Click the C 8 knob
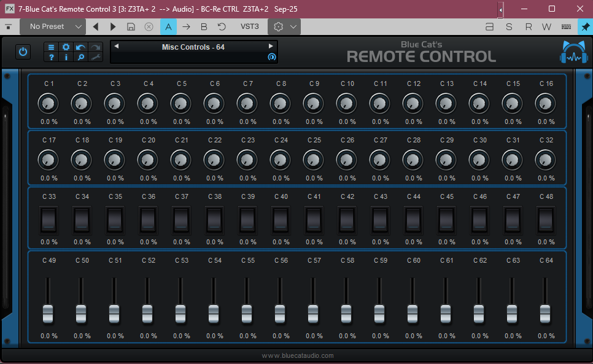Screen dimensions: 593x364 [281, 104]
